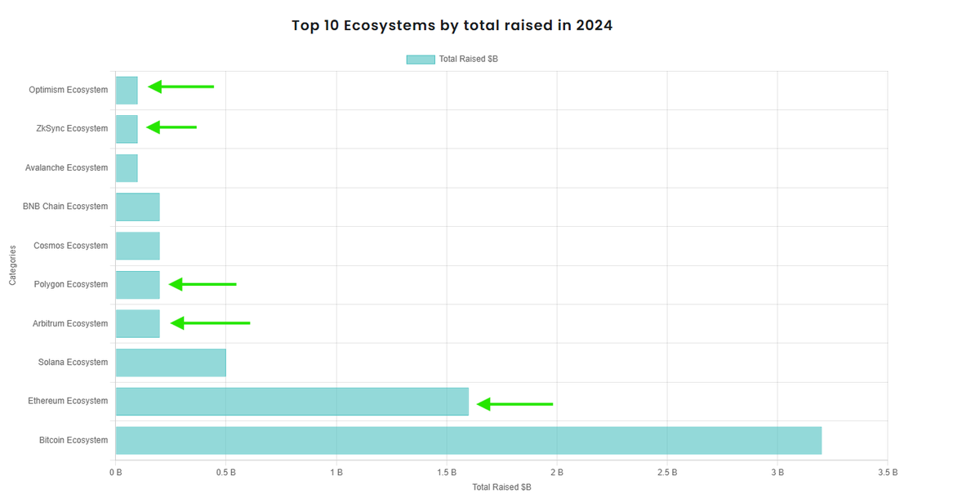
Task: Select the chart title text
Action: click(x=451, y=24)
